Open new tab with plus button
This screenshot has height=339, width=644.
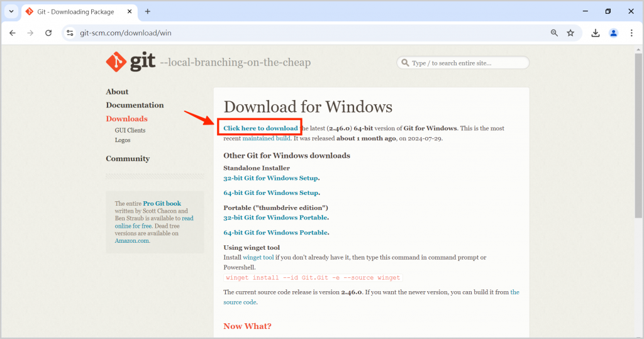(x=147, y=11)
